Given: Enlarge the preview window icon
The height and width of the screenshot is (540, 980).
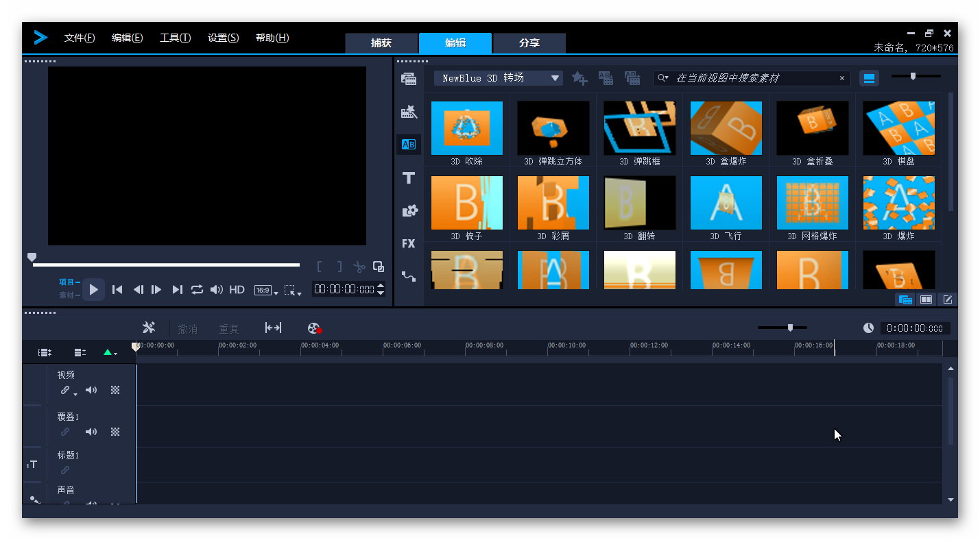Looking at the screenshot, I should click(379, 267).
